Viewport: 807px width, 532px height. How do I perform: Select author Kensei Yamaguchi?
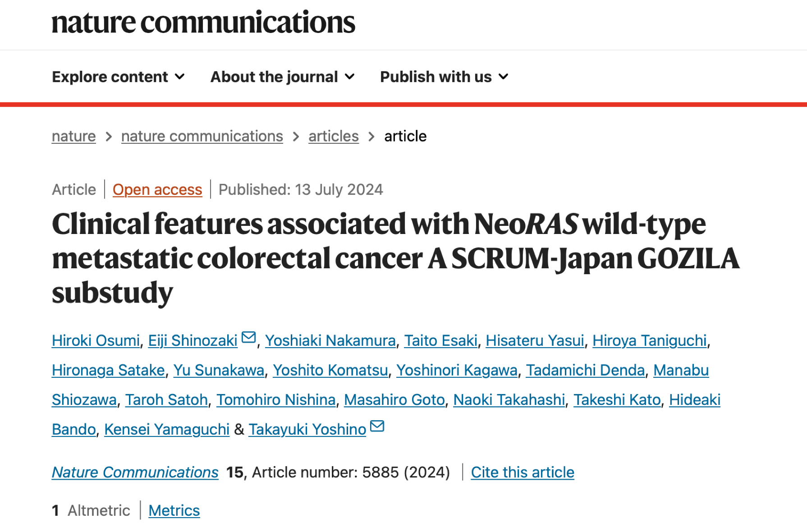[166, 429]
